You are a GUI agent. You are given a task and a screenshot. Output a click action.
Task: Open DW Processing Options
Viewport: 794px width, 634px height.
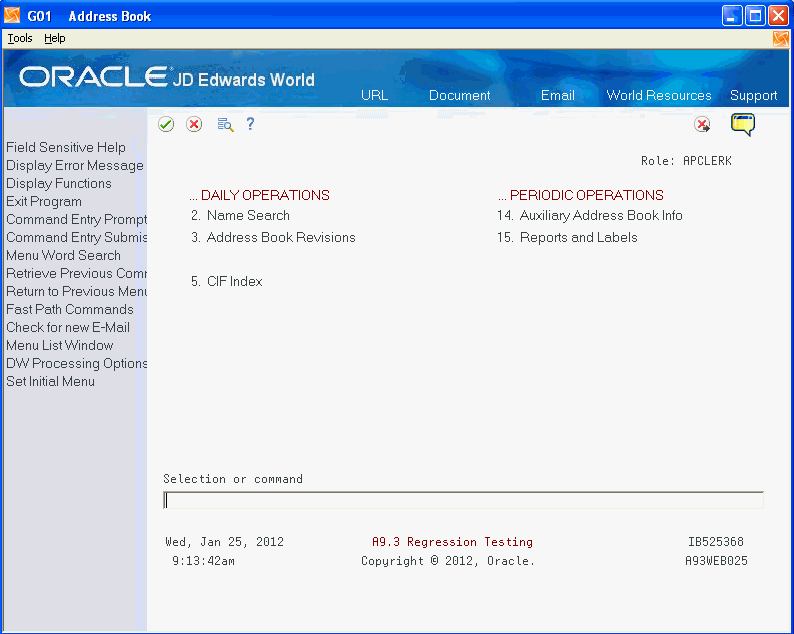[76, 364]
